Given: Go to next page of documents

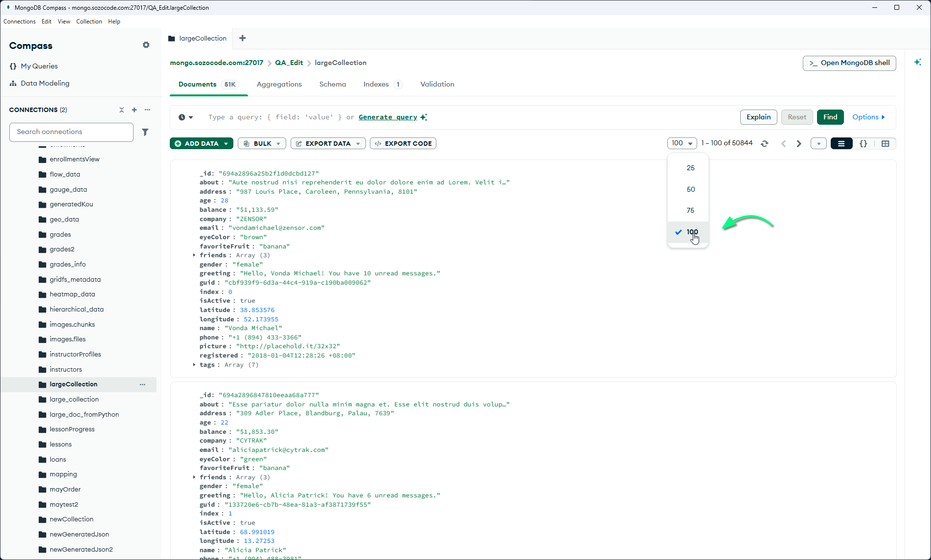Looking at the screenshot, I should [x=799, y=143].
